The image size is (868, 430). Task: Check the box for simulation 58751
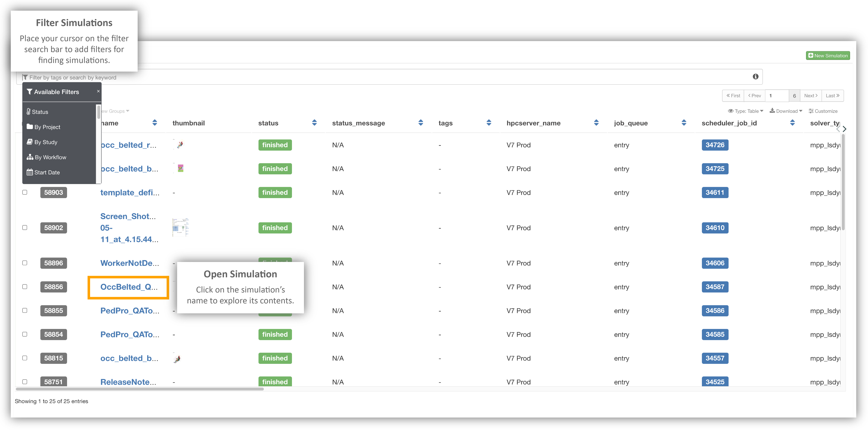(25, 382)
